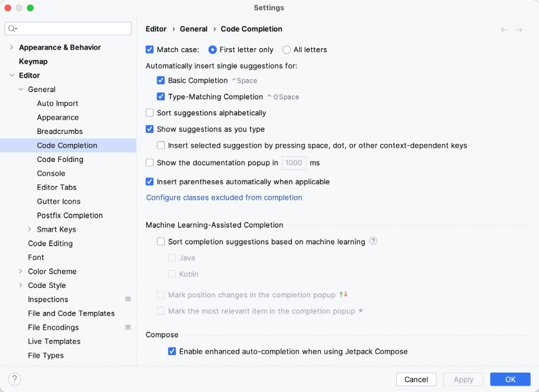Enable Sort suggestions alphabetically
Image resolution: width=539 pixels, height=392 pixels.
(150, 113)
